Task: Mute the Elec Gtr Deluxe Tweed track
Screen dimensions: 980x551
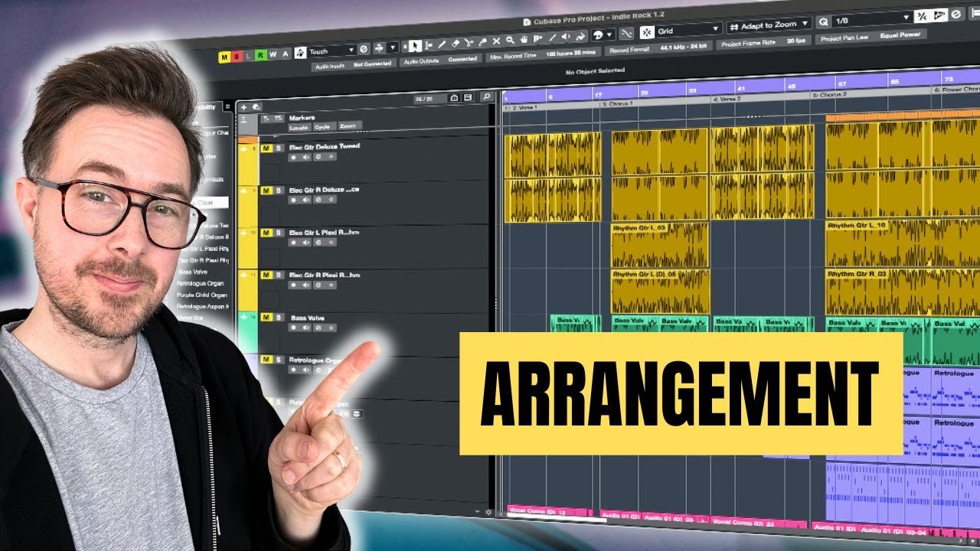Action: click(266, 148)
